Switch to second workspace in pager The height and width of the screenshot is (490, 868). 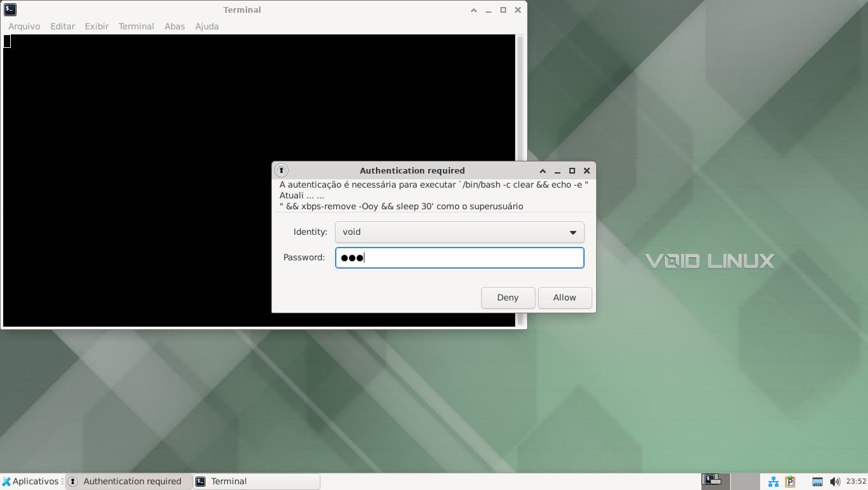pos(745,481)
